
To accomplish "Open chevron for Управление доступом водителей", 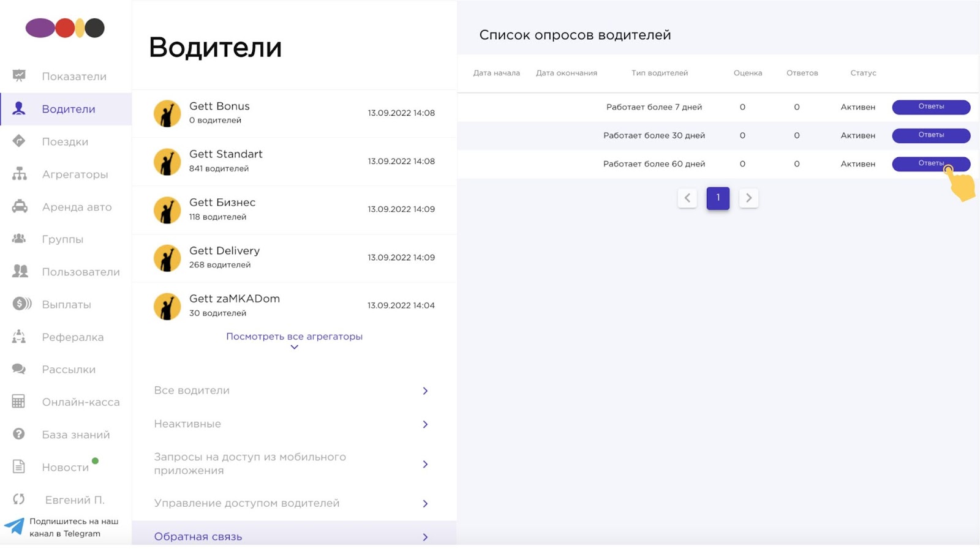I will click(425, 503).
